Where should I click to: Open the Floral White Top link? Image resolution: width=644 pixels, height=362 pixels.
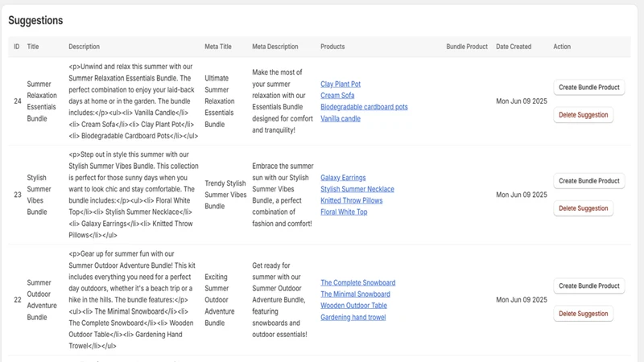click(x=344, y=212)
